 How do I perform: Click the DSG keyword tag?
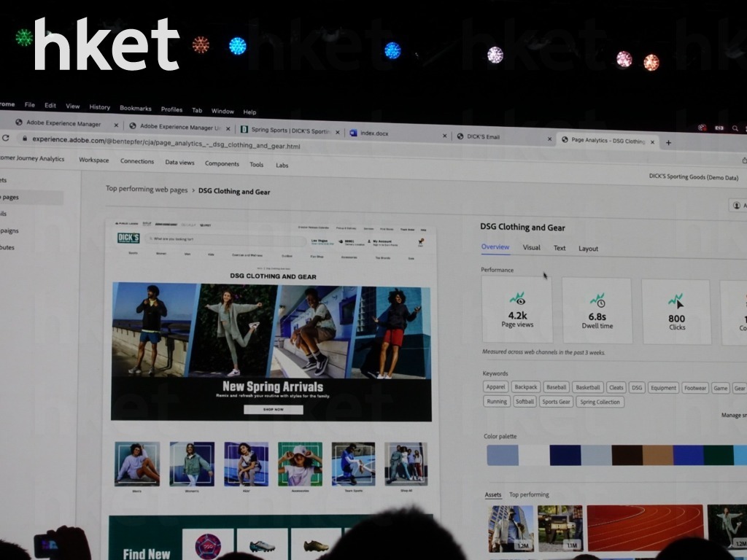[637, 388]
